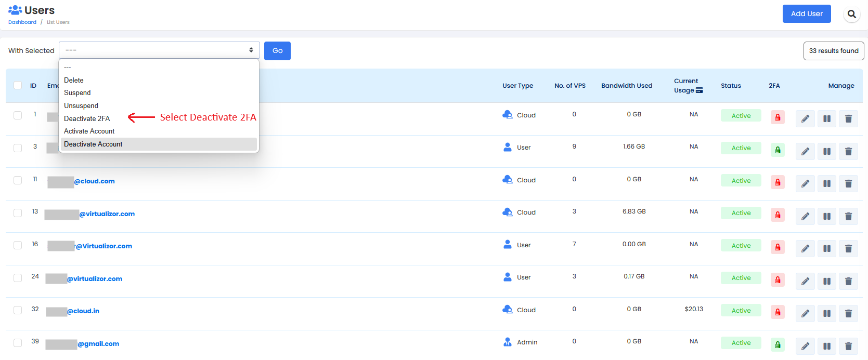This screenshot has width=868, height=360.
Task: Click delete trash icon for user ID 11
Action: [x=848, y=184]
